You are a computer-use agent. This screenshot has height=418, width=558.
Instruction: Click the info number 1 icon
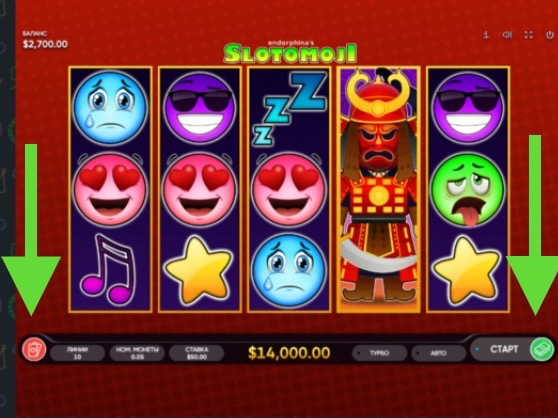point(486,35)
